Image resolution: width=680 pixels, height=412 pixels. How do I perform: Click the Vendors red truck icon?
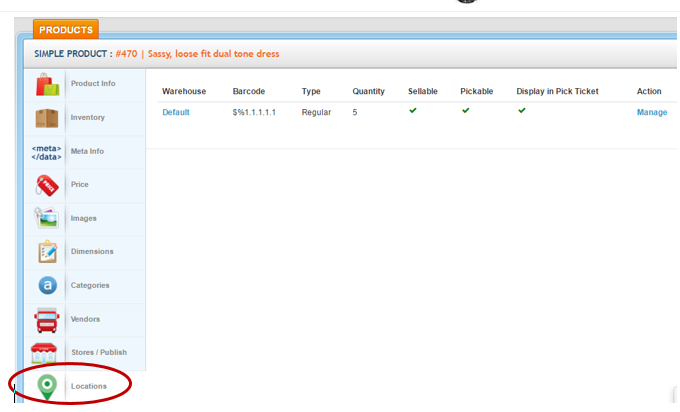46,320
